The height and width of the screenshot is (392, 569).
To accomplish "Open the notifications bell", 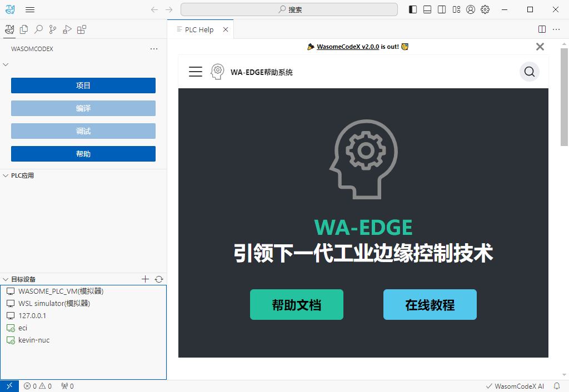I will coord(557,386).
